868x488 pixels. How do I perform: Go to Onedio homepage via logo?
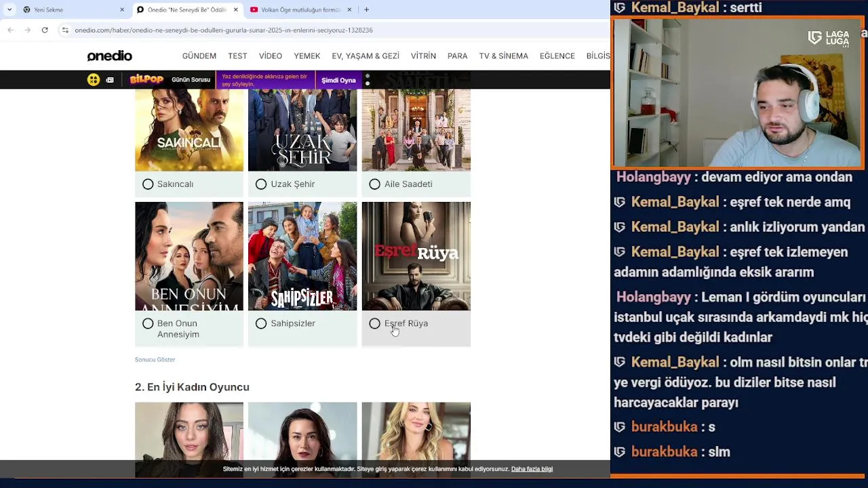pos(109,56)
